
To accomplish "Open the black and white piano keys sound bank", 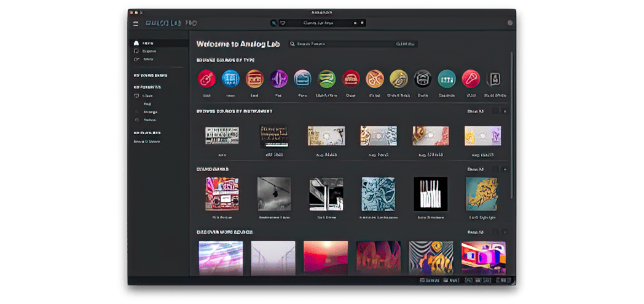I will (430, 194).
